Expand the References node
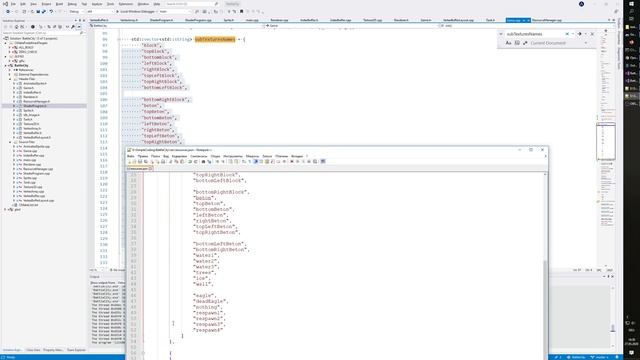This screenshot has width=640, height=360. (10, 70)
